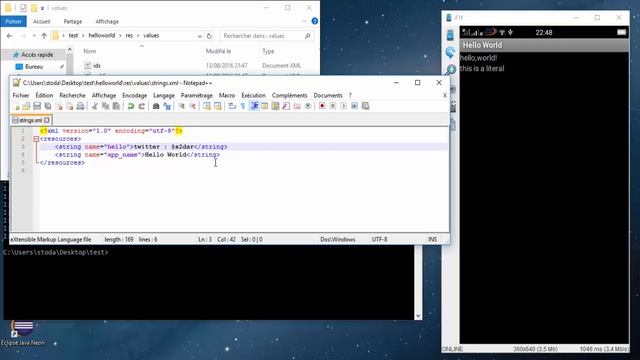Screen dimensions: 640x360
Task: Open recent locations dropdown in Explorer
Action: pos(34,36)
